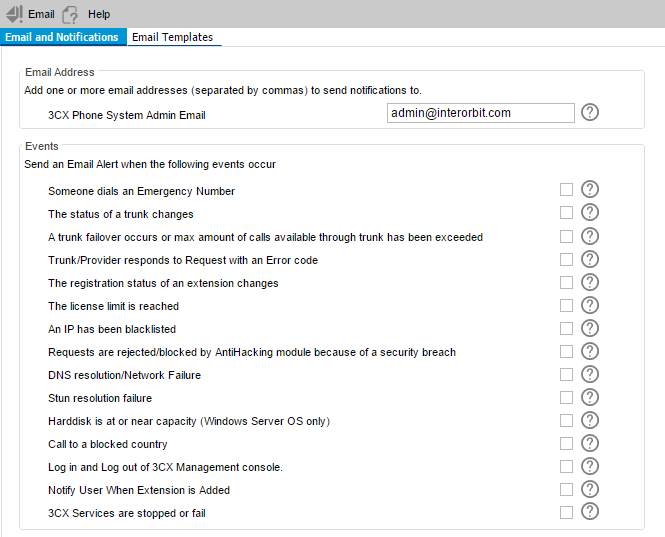Viewport: 665px width, 537px height.
Task: Open help for Log in and Log out event
Action: point(590,466)
